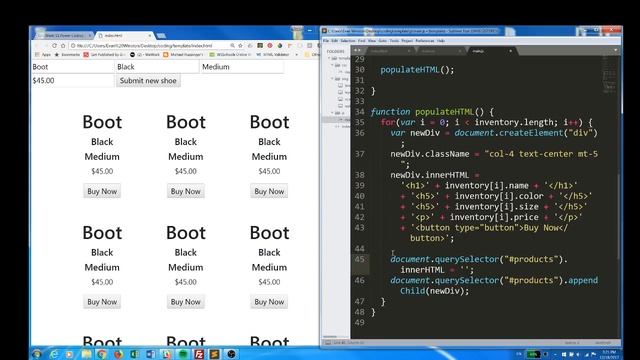Click line number 45 in the gutter

[x=360, y=259]
